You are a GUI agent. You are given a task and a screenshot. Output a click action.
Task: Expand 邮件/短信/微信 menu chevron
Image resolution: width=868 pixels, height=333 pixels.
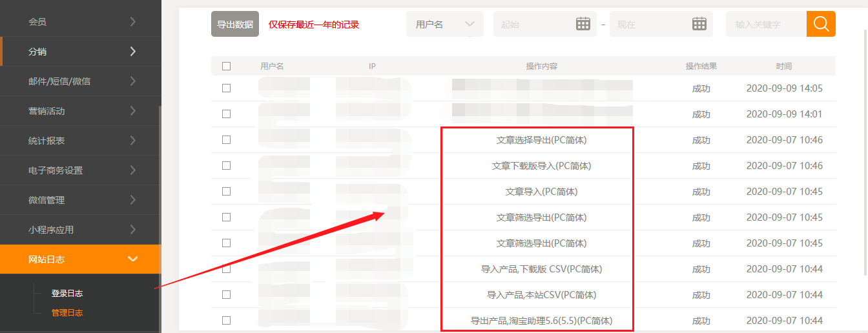(x=132, y=81)
